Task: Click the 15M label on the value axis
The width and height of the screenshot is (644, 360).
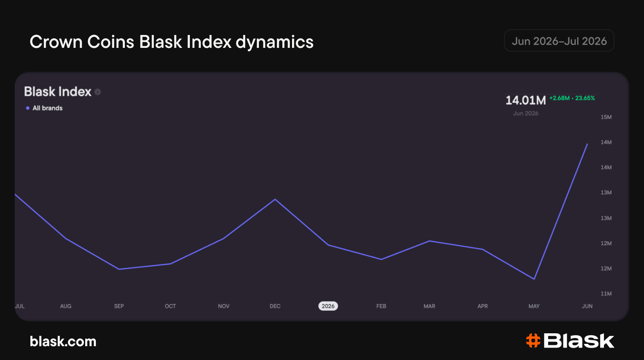Action: [x=606, y=117]
